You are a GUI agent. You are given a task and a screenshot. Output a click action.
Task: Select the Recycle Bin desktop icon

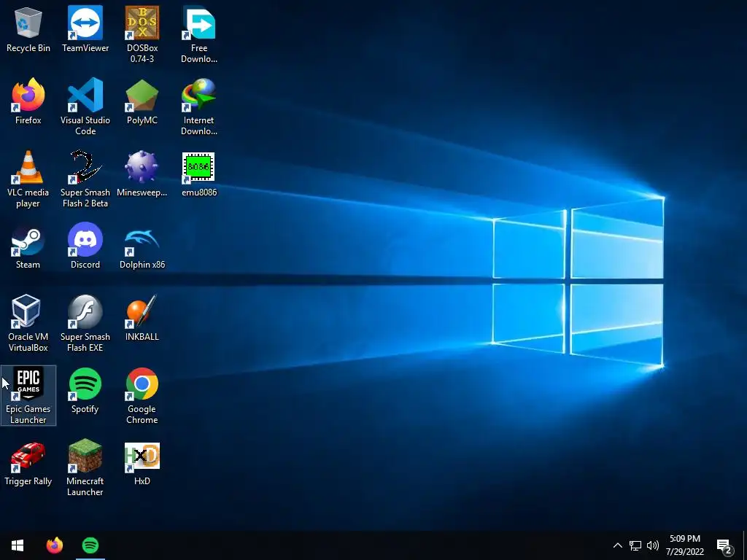click(x=28, y=29)
